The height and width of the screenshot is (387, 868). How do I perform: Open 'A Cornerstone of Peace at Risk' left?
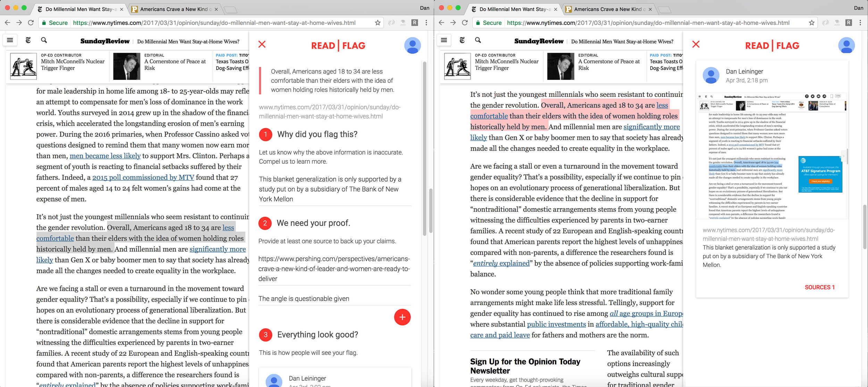tap(175, 65)
